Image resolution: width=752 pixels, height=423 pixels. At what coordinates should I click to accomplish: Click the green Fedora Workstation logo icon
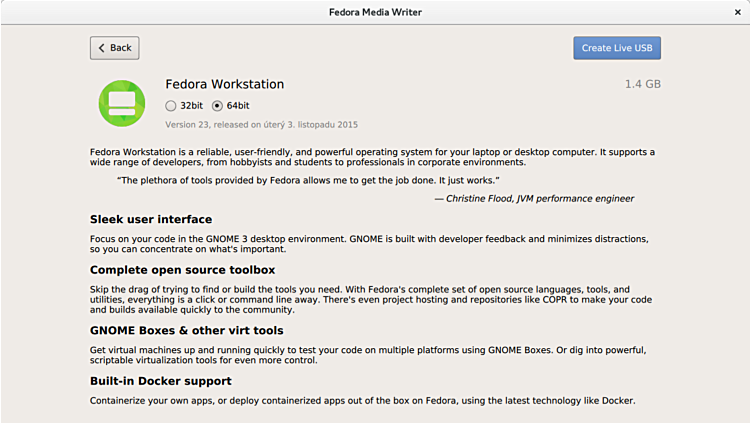coord(122,103)
